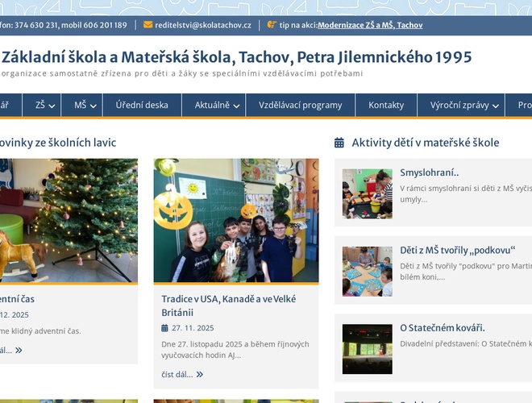Click the Christmas tree article photo

[69, 220]
